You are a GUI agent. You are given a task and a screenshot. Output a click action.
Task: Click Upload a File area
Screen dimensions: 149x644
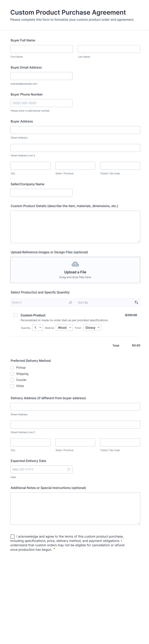[75, 272]
